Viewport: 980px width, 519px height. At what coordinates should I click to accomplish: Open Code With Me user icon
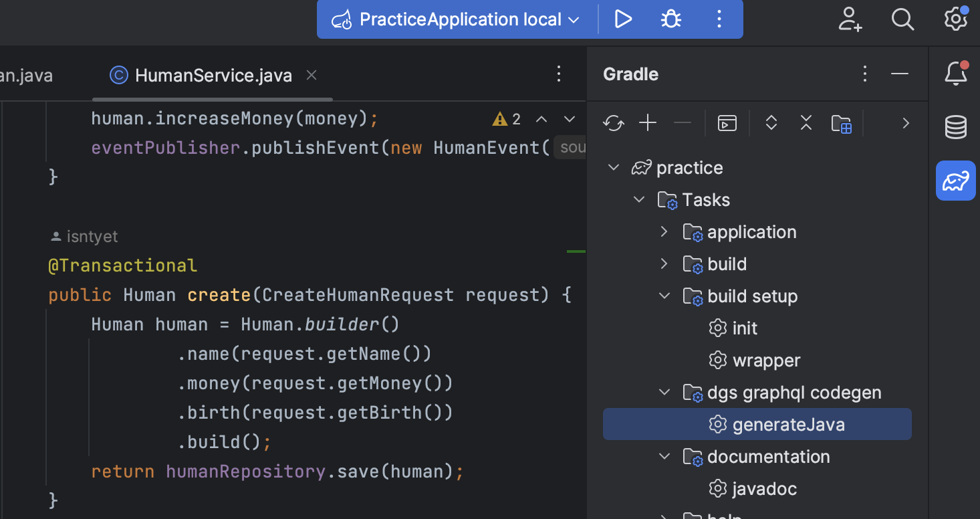(x=850, y=19)
